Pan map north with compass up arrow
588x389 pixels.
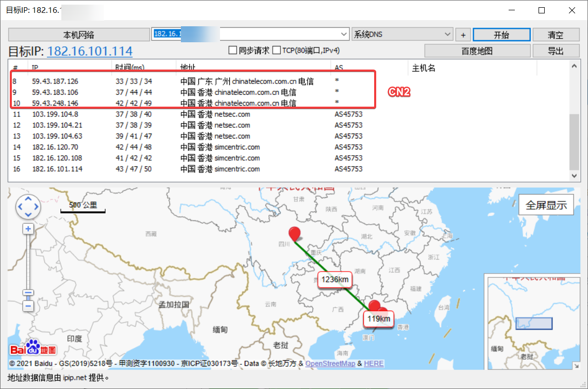pyautogui.click(x=28, y=199)
